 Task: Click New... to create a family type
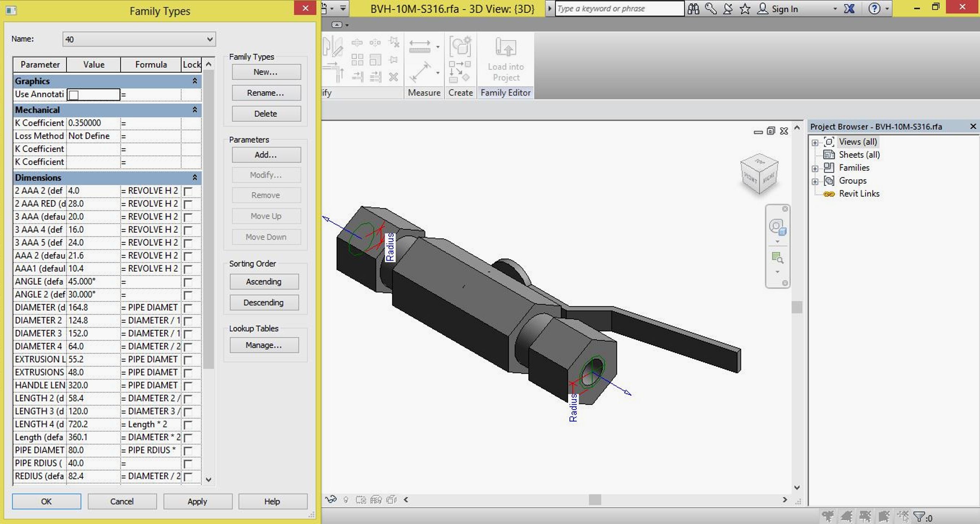coord(266,72)
